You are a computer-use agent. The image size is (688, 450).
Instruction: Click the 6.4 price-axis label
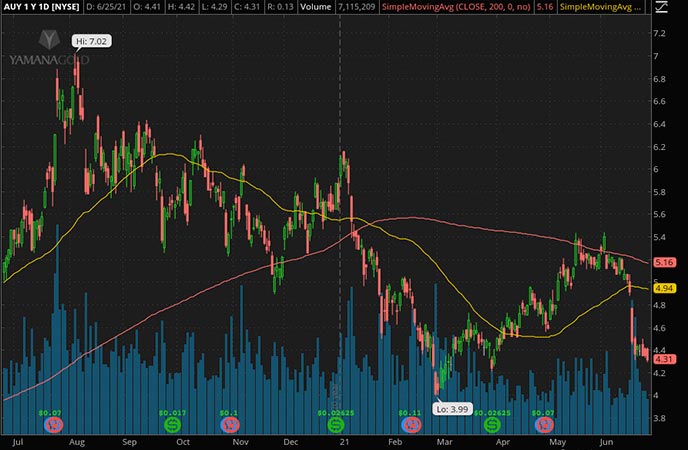point(659,124)
